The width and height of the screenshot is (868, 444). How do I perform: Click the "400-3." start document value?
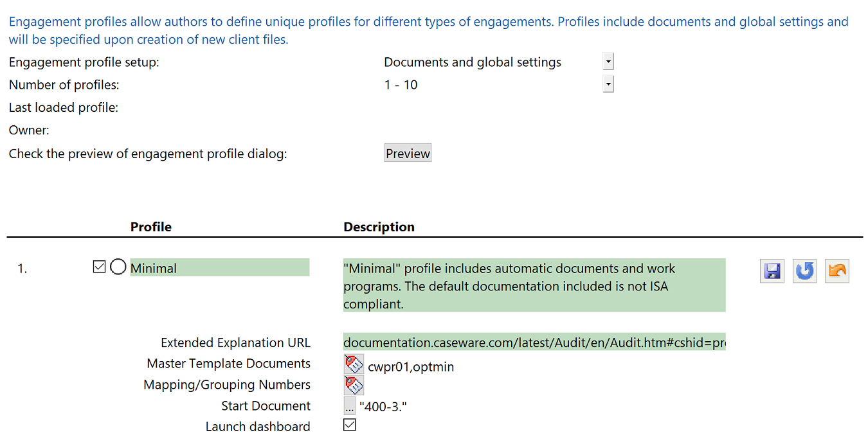383,406
